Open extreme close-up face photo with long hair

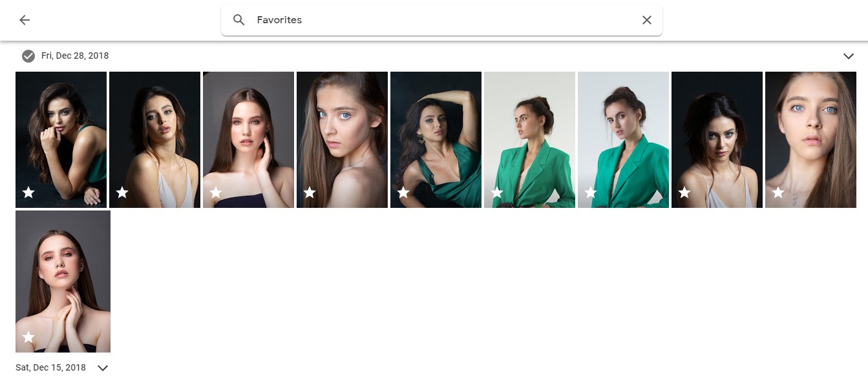810,139
